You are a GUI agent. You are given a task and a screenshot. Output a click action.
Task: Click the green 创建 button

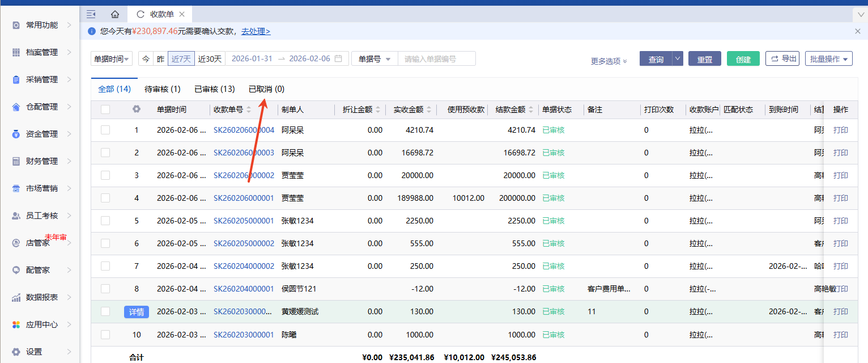743,59
